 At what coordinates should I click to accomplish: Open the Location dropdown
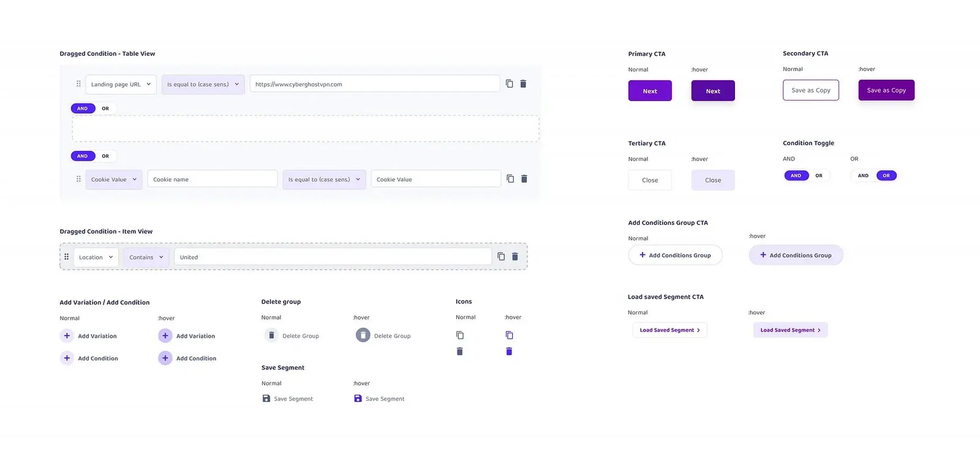(x=96, y=257)
